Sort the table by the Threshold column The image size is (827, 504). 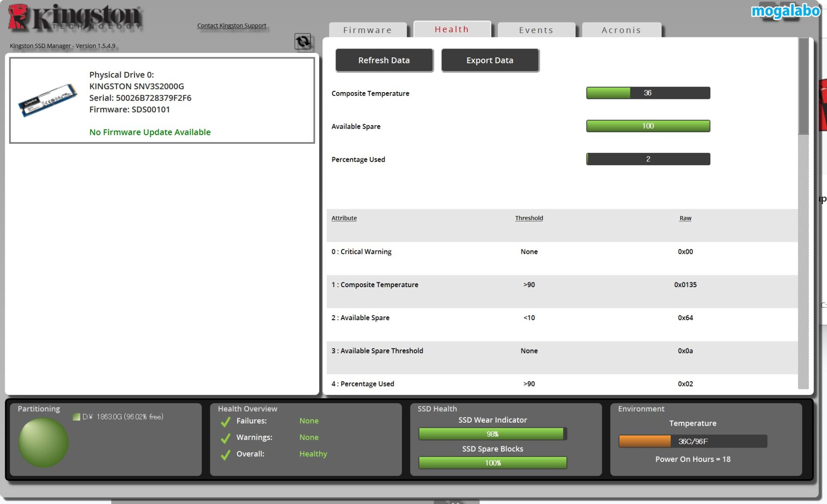tap(529, 218)
